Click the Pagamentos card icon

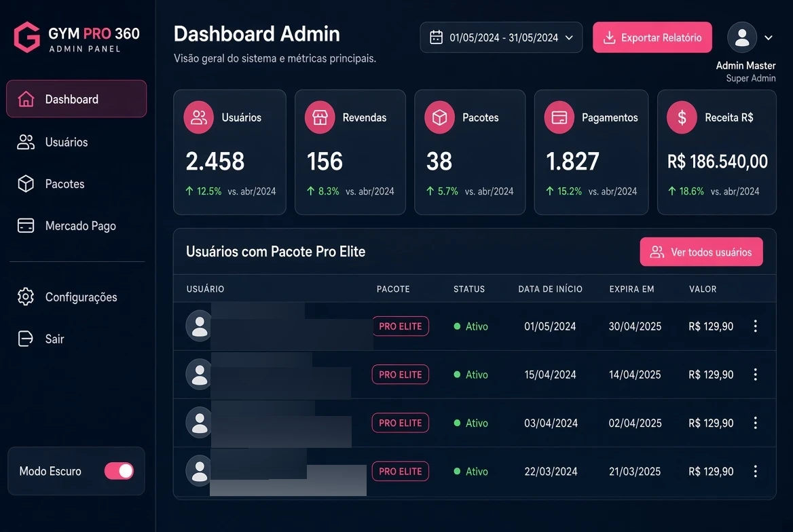coord(559,118)
